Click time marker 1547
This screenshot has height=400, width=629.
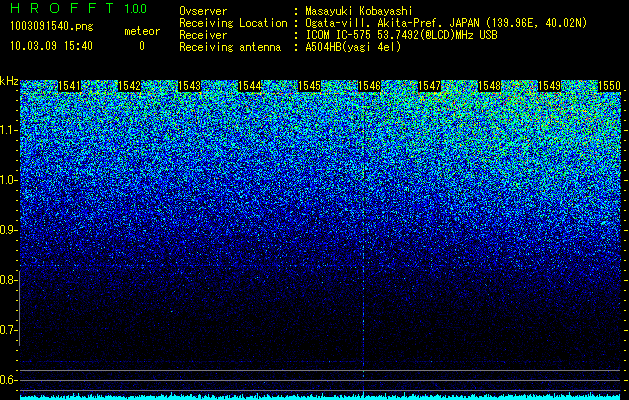point(429,86)
